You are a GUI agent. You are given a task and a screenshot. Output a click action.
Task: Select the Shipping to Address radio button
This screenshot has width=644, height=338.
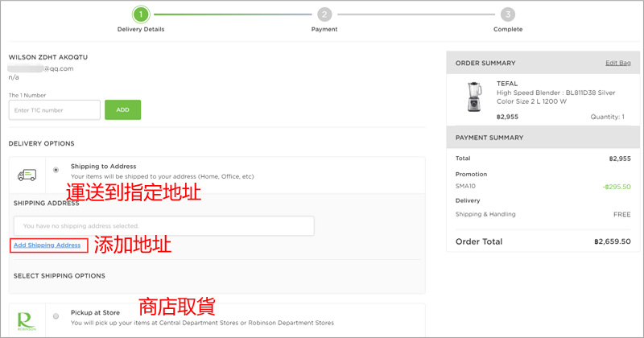(56, 170)
